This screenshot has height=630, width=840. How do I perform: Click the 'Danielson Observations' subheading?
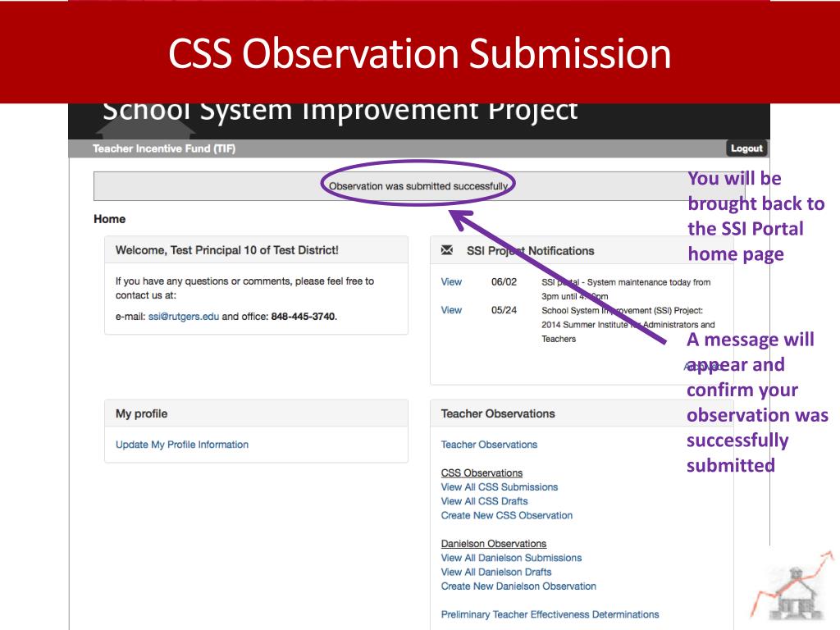[x=493, y=544]
